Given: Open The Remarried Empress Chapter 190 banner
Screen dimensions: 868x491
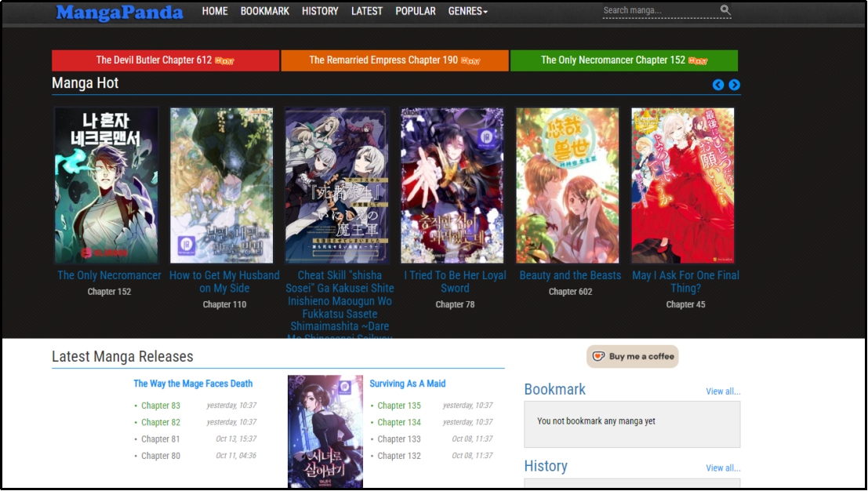Looking at the screenshot, I should point(394,60).
